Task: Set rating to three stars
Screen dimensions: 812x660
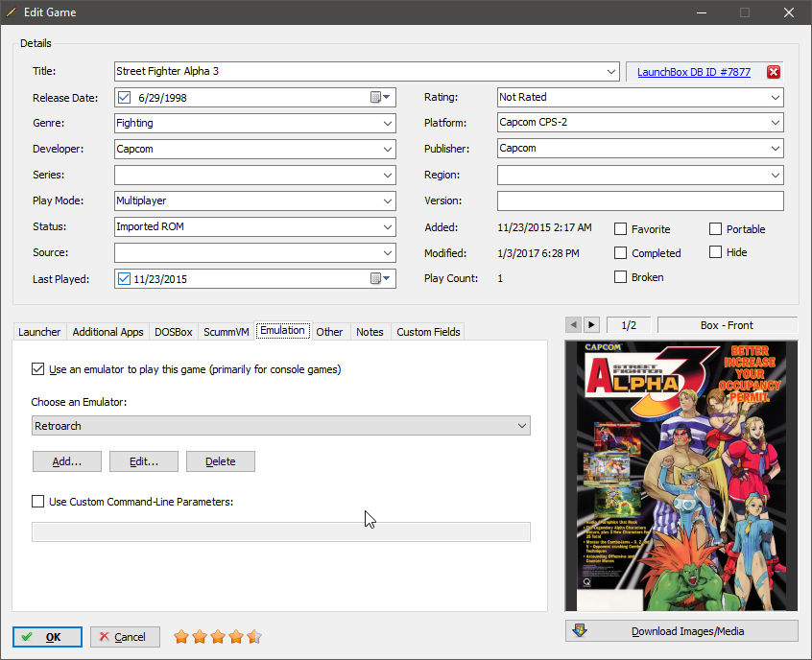Action: (x=218, y=637)
